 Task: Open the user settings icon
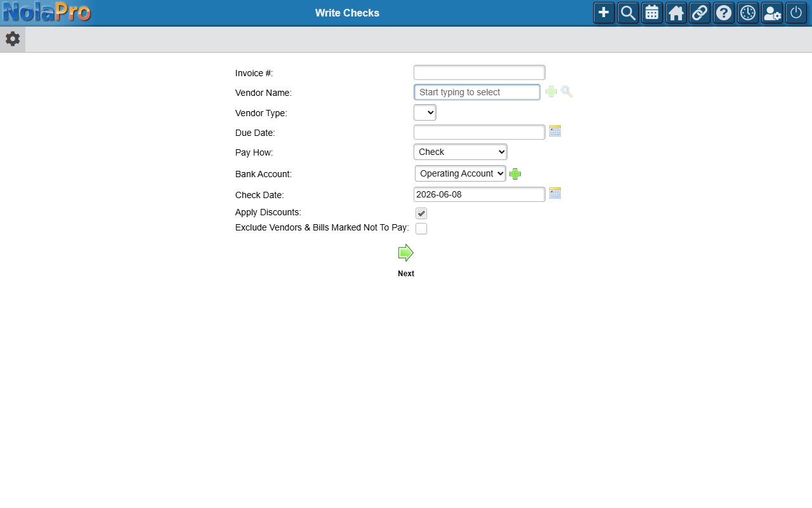pyautogui.click(x=772, y=13)
